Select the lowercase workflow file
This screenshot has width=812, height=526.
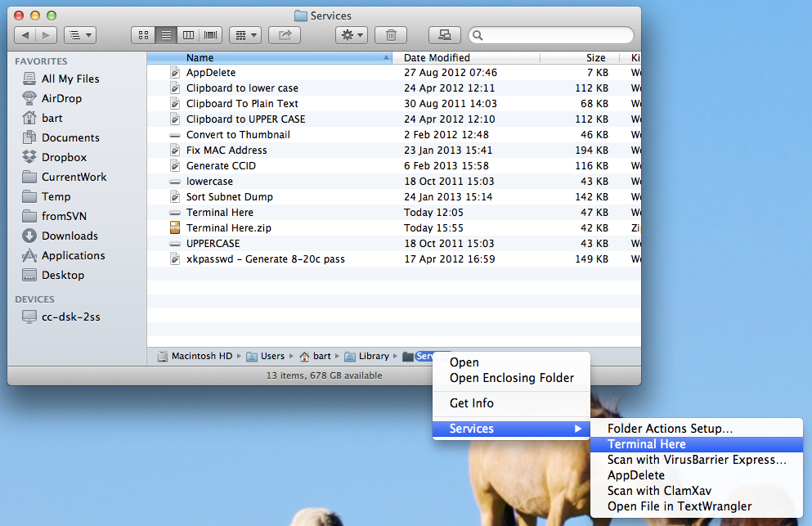209,182
